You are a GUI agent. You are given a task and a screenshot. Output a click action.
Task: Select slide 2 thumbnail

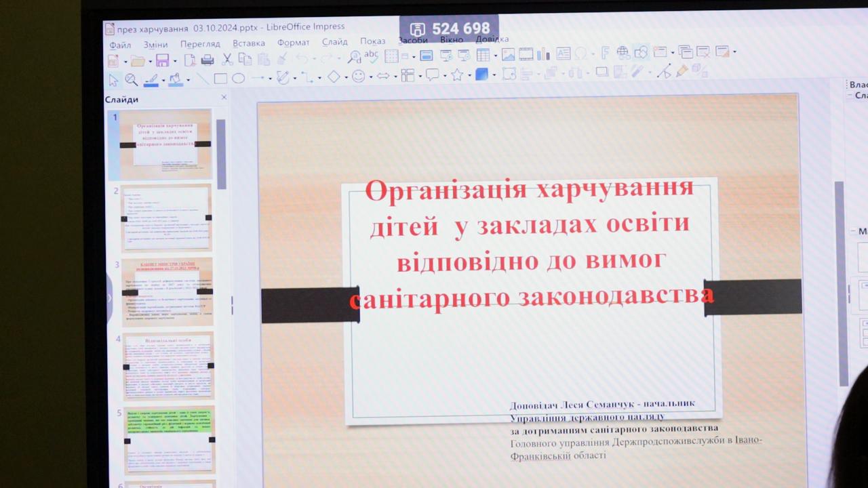click(x=166, y=218)
